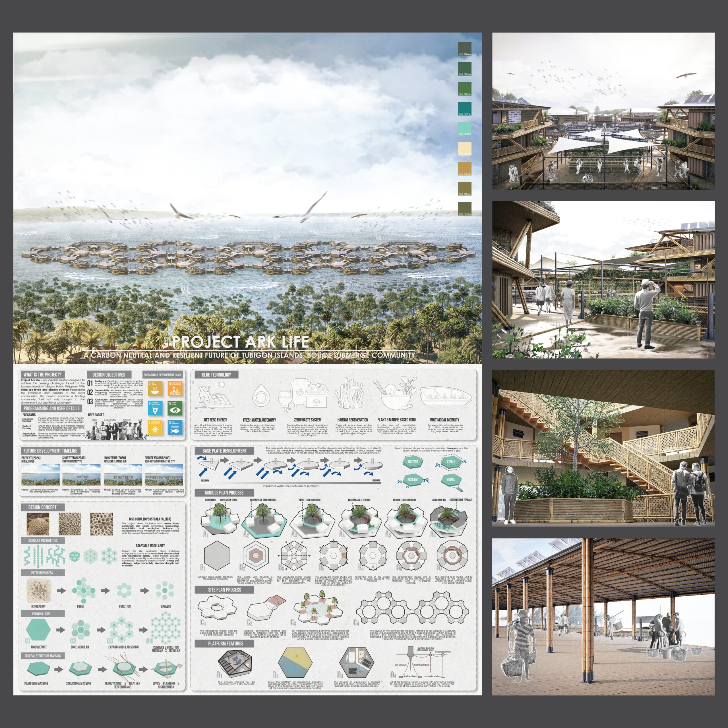Open the render with white shade sails

pos(603,111)
